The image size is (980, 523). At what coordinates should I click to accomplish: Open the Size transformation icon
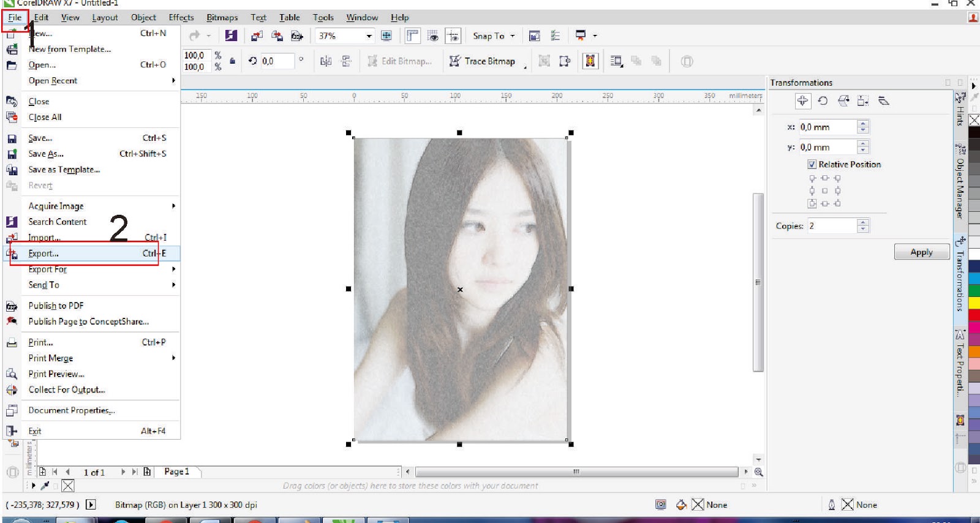[x=863, y=101]
